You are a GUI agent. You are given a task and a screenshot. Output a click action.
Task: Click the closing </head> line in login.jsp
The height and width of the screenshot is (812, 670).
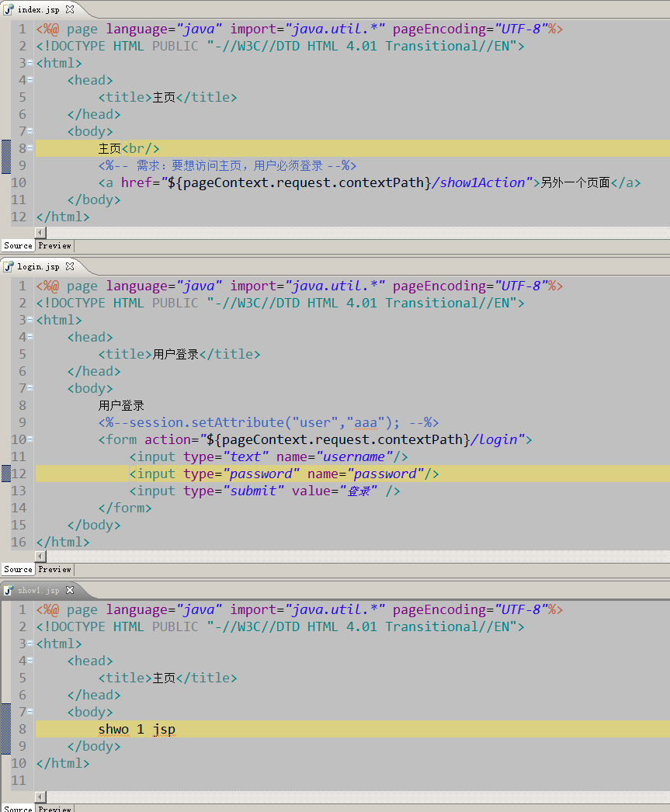(94, 371)
